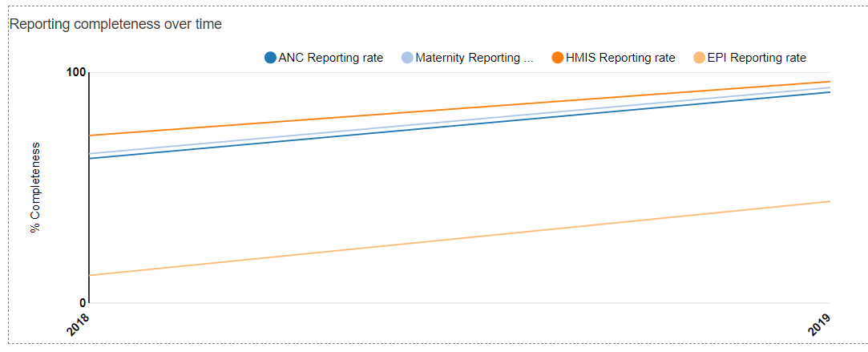Image resolution: width=868 pixels, height=352 pixels.
Task: Toggle the EPI Reporting rate series label
Action: click(x=757, y=58)
